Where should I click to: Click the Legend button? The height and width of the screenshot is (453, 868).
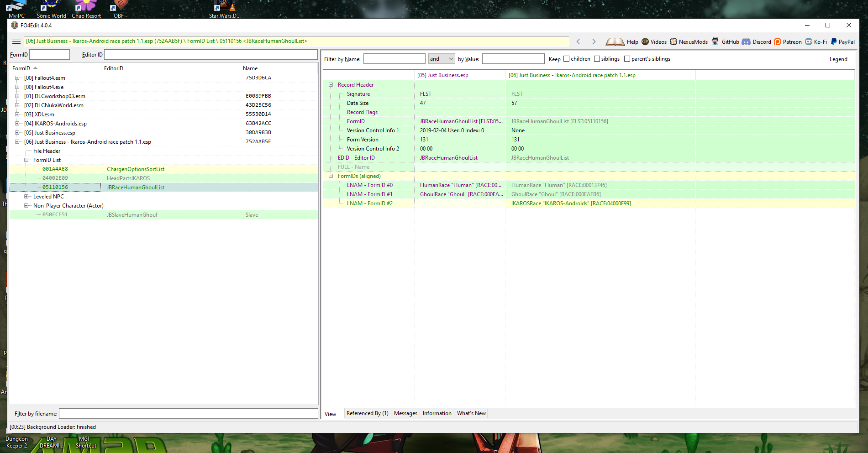pyautogui.click(x=838, y=59)
